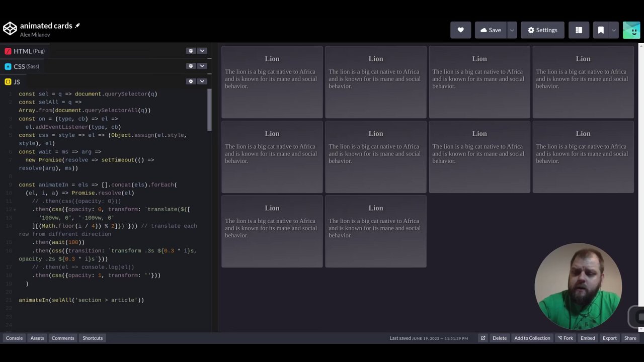
Task: Open the pen preview in a new window
Action: pyautogui.click(x=482, y=338)
